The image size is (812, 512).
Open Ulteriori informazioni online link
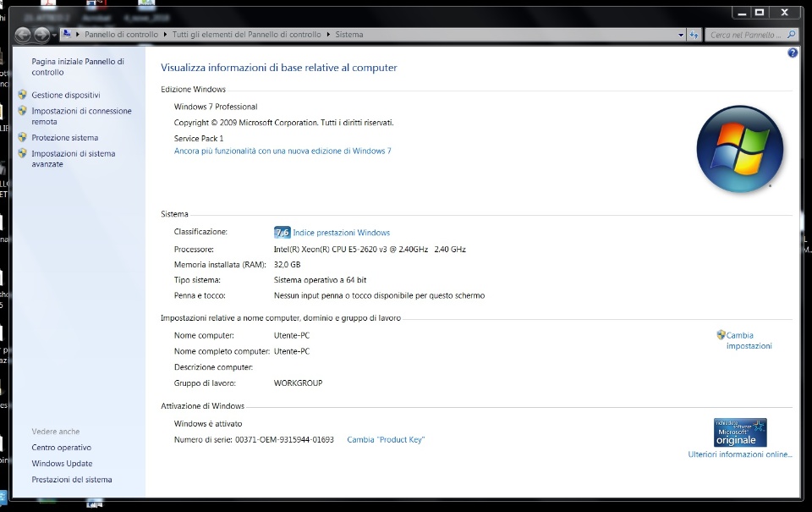tap(740, 454)
